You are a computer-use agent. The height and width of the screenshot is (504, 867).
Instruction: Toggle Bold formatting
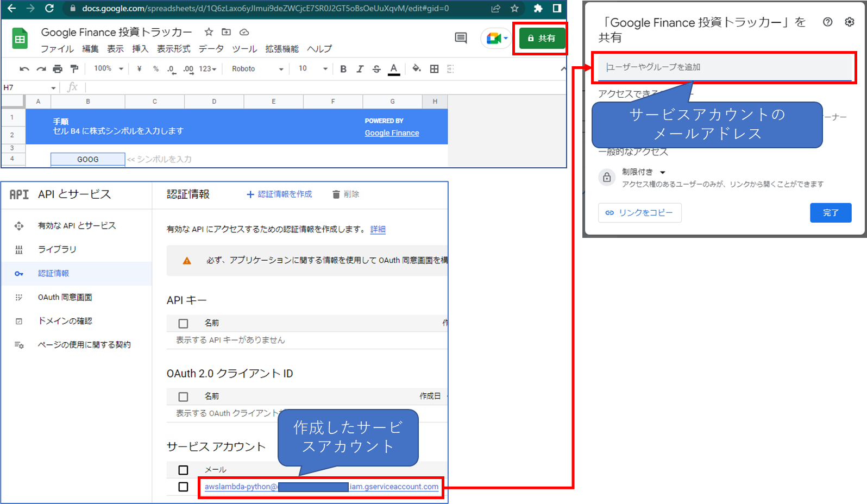click(x=343, y=69)
